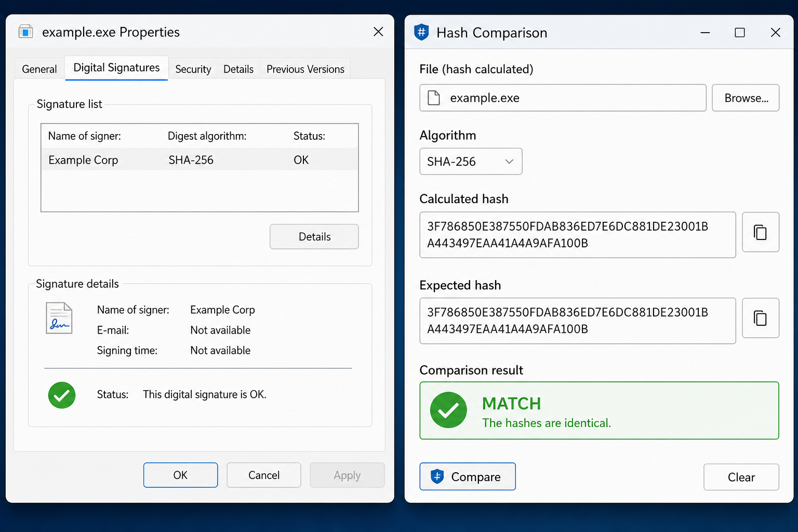Click the Clear button
Image resolution: width=798 pixels, height=532 pixels.
[741, 477]
